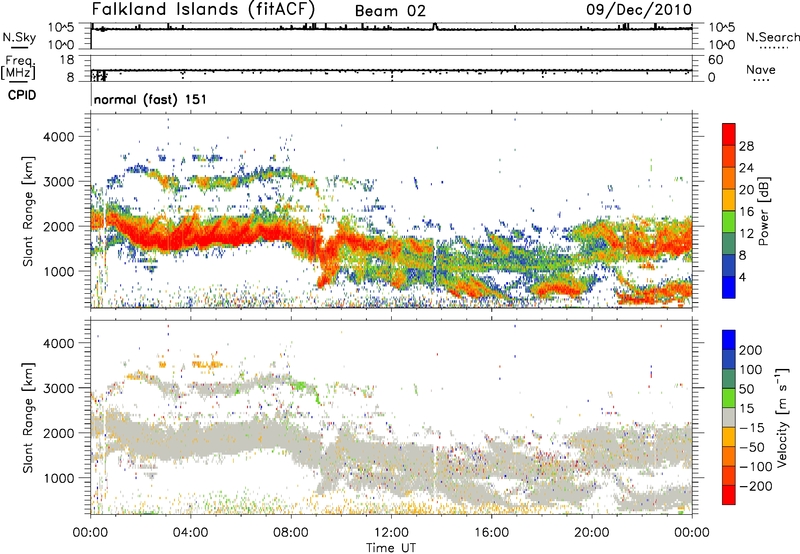The height and width of the screenshot is (554, 800).
Task: Select the "normal (fast) 151" CPID text
Action: click(150, 99)
